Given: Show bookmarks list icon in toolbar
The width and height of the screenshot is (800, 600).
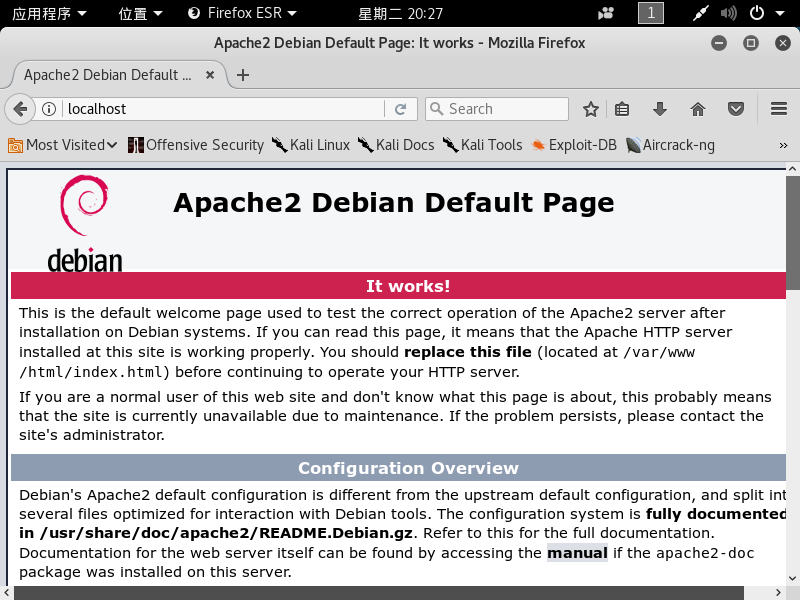Looking at the screenshot, I should [x=622, y=109].
